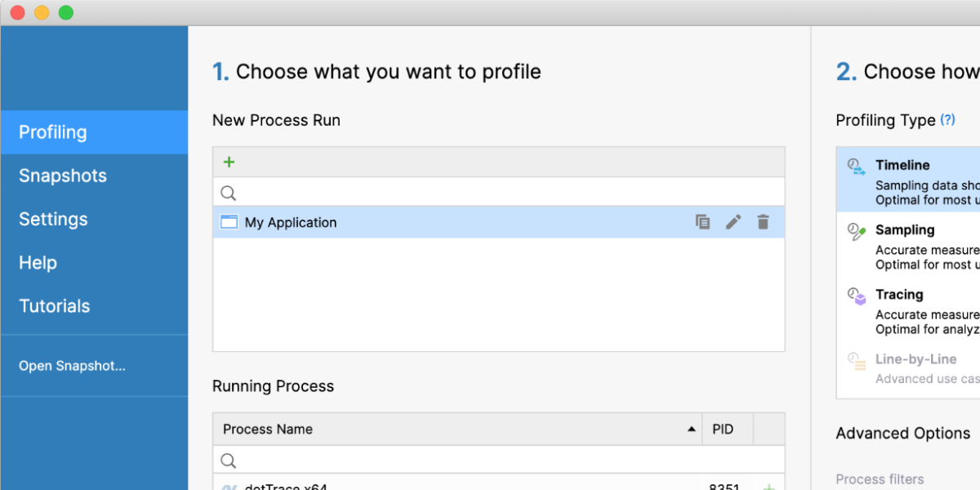
Task: Delete My Application using the trash icon
Action: 763,222
